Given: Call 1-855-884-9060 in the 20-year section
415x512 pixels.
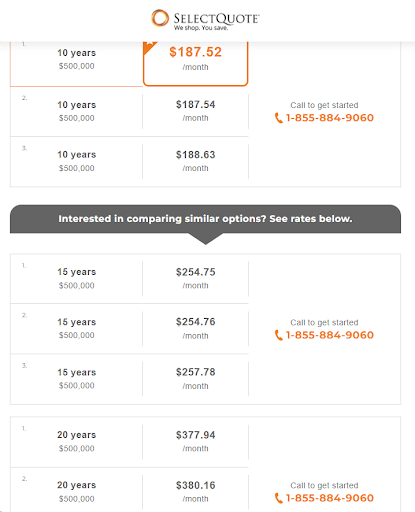Looking at the screenshot, I should click(330, 498).
